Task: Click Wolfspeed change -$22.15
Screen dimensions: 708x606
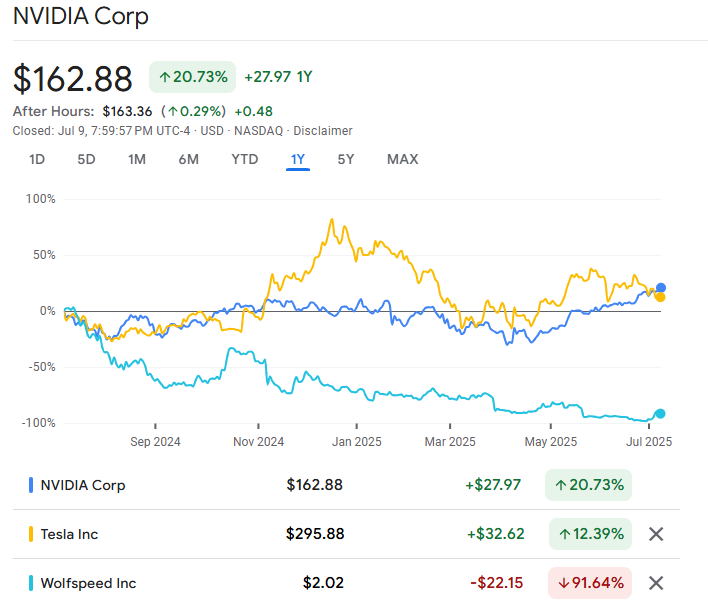Action: 497,583
